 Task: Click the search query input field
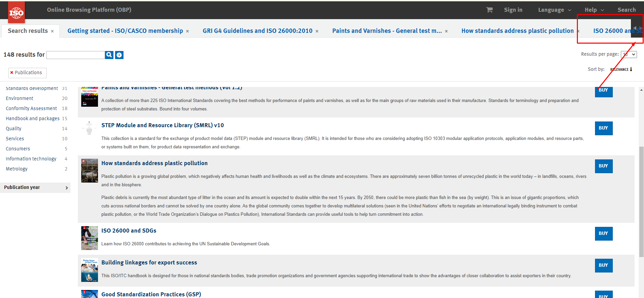coord(76,55)
